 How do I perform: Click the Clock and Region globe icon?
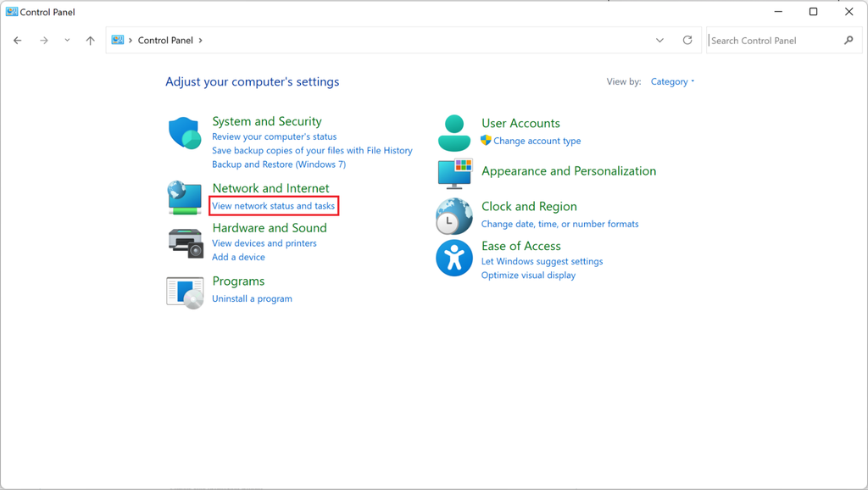pyautogui.click(x=454, y=216)
